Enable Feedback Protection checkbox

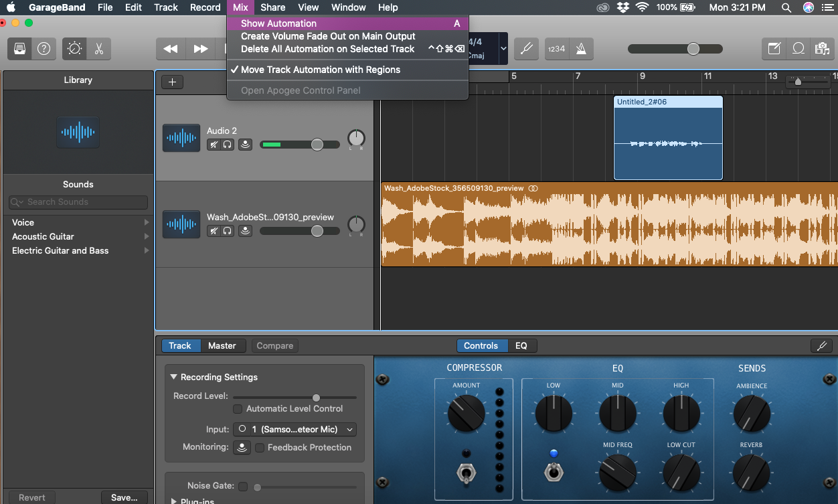click(260, 448)
